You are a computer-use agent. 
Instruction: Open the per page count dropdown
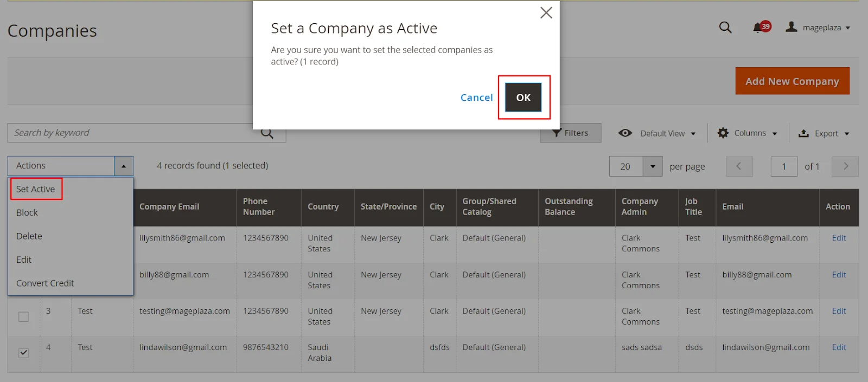653,166
